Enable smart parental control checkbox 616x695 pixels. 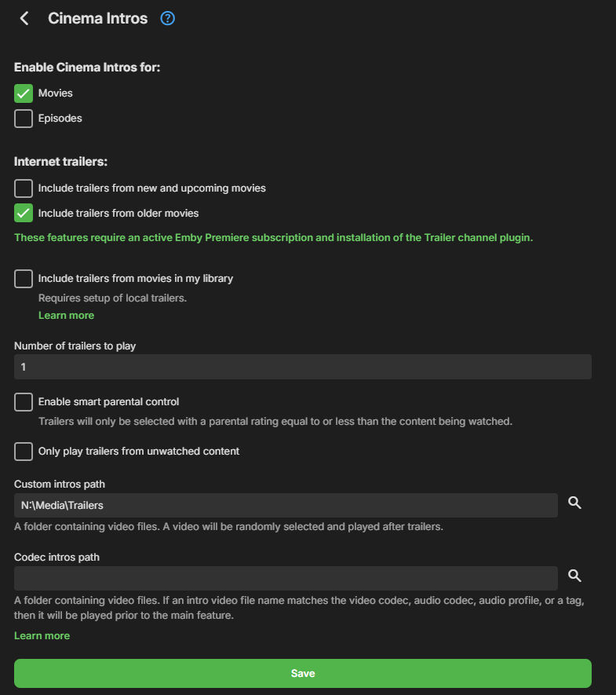pyautogui.click(x=24, y=402)
